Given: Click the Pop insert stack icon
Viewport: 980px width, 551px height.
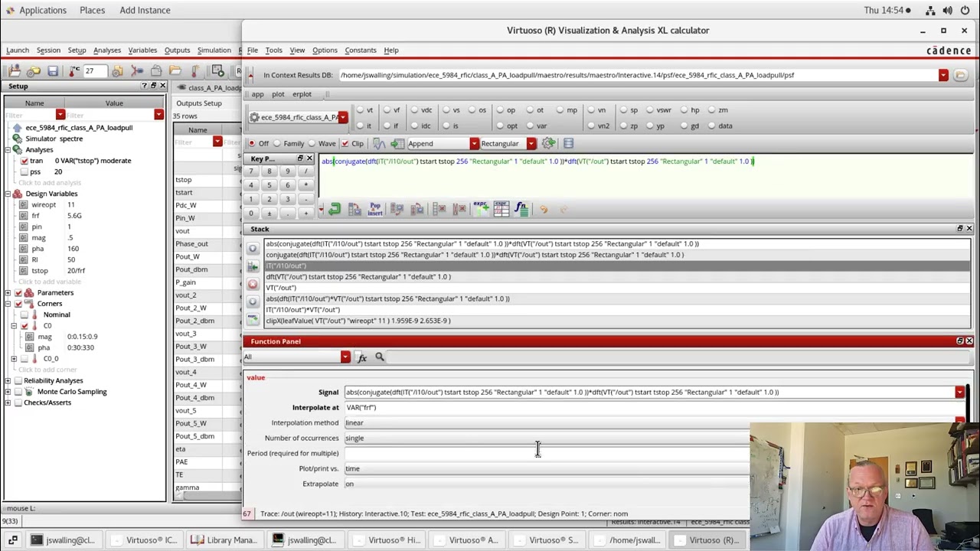Looking at the screenshot, I should coord(375,209).
